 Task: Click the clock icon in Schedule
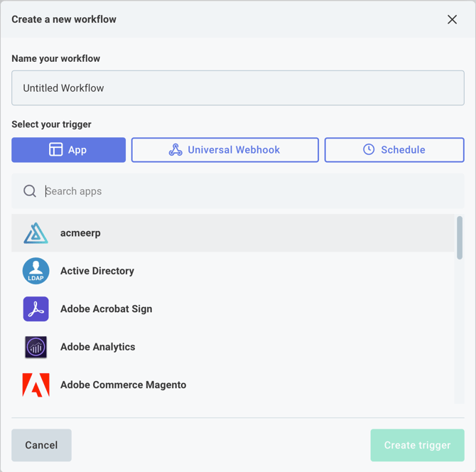point(369,150)
